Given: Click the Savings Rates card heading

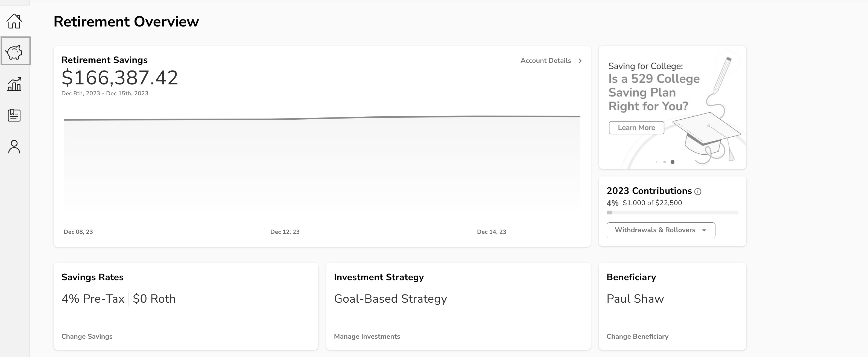Looking at the screenshot, I should coord(92,277).
